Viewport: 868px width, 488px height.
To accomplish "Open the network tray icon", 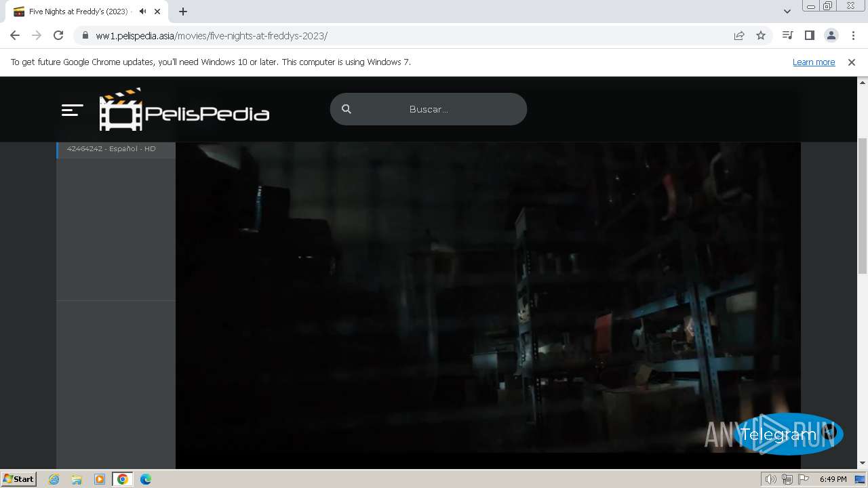I will pyautogui.click(x=787, y=479).
